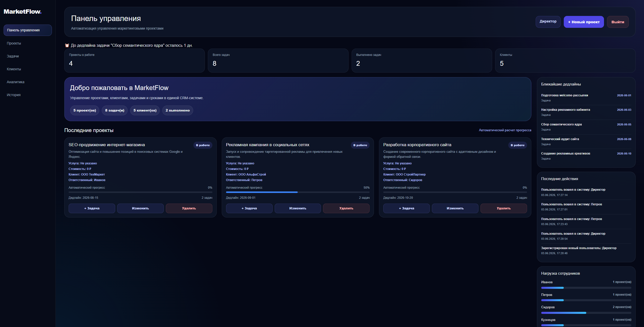Delete Разработка корпоративного сайта project
The width and height of the screenshot is (644, 327).
504,208
